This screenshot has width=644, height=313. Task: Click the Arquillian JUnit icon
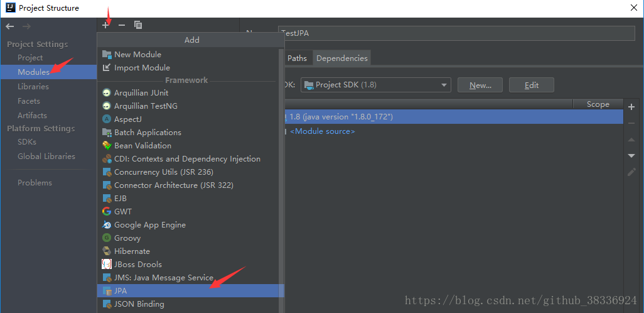tap(107, 93)
